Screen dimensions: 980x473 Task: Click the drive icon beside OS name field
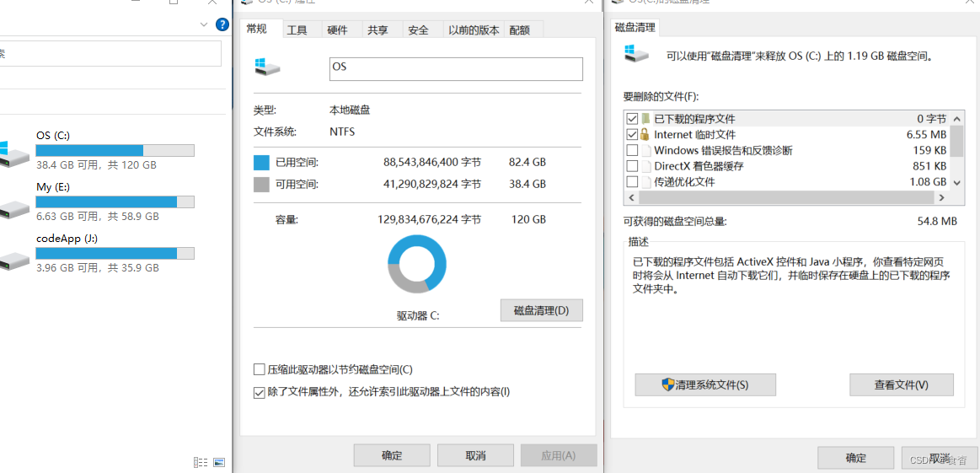pyautogui.click(x=268, y=67)
